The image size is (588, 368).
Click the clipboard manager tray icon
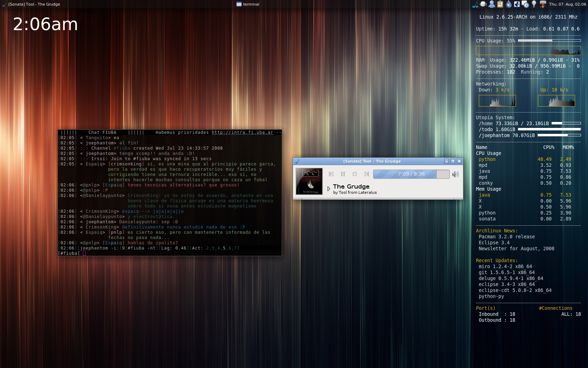point(500,4)
